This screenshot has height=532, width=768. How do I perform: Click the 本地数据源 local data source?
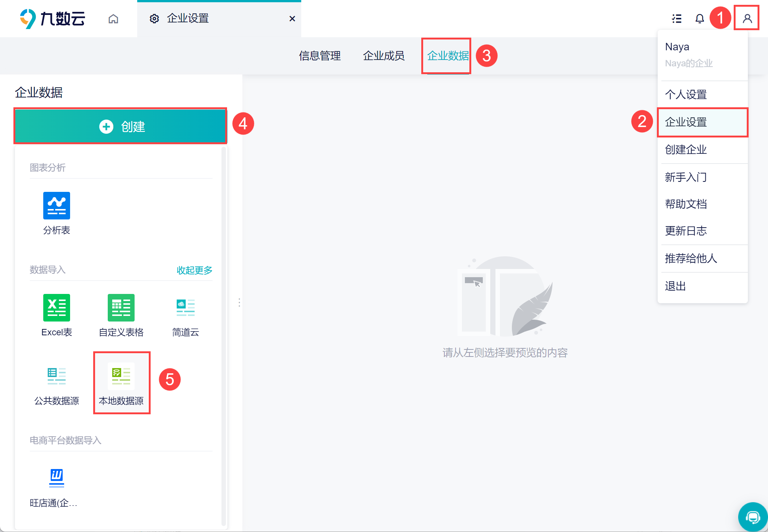click(x=121, y=376)
